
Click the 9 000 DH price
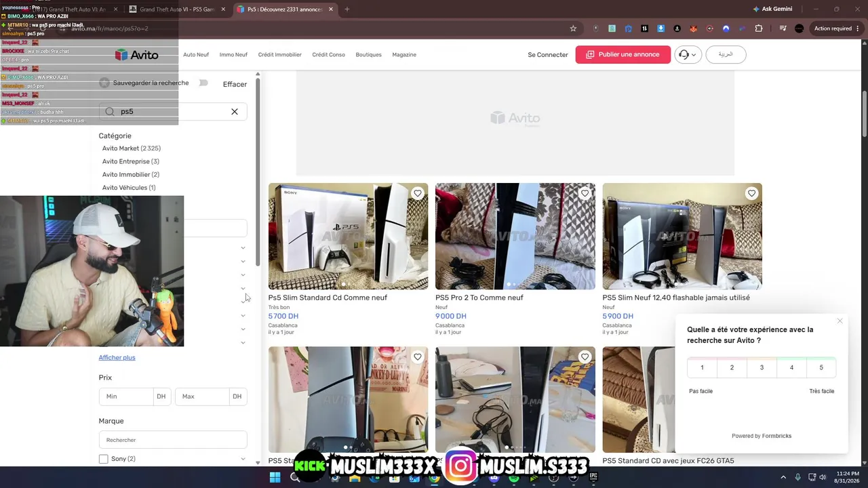pos(451,316)
